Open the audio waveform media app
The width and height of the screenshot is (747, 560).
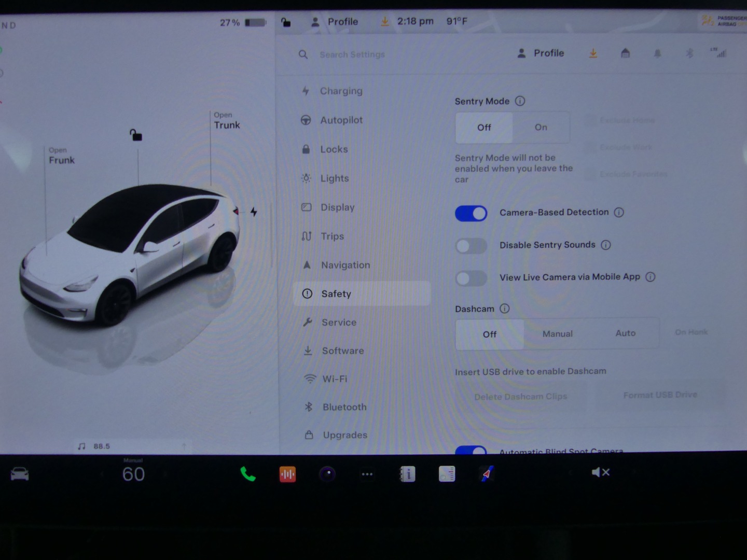click(x=287, y=474)
